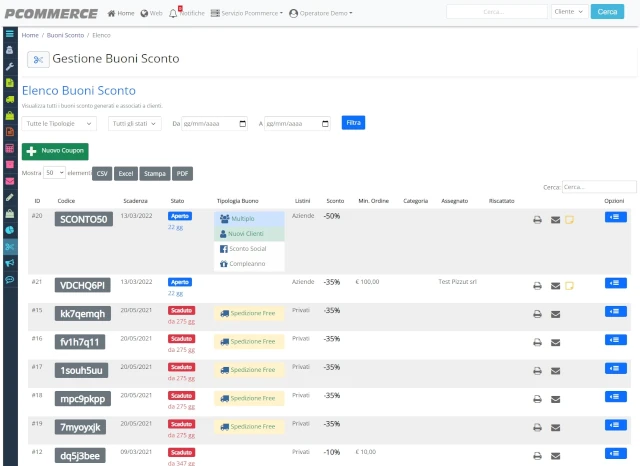Open the Tutti gli stati dropdown
Viewport: 640px width, 466px height.
tap(135, 124)
